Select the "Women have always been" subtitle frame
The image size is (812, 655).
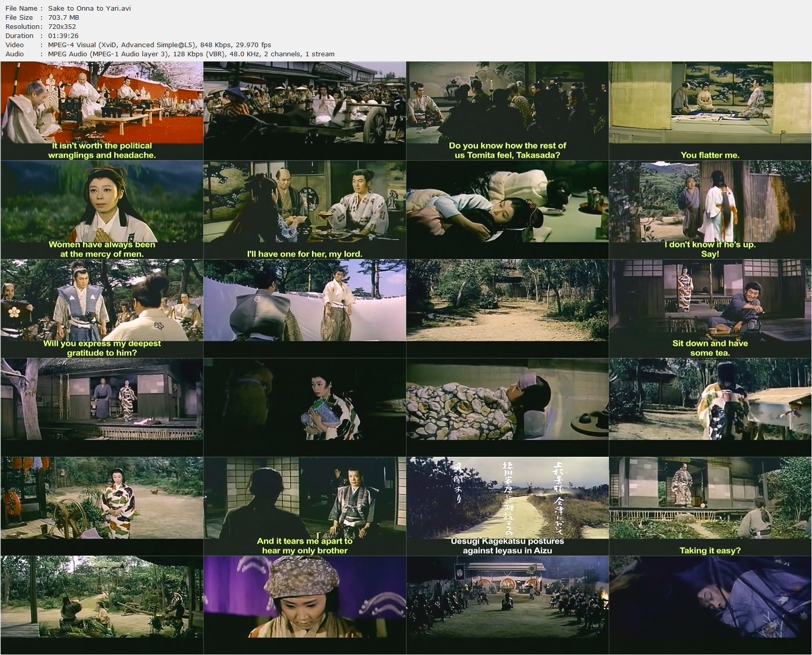[x=101, y=209]
